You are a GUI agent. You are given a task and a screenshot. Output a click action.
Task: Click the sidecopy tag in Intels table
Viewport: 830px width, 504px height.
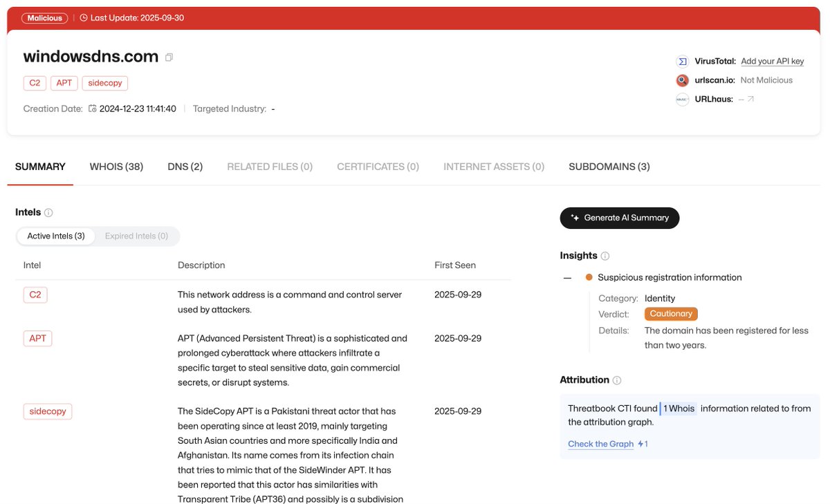[48, 411]
